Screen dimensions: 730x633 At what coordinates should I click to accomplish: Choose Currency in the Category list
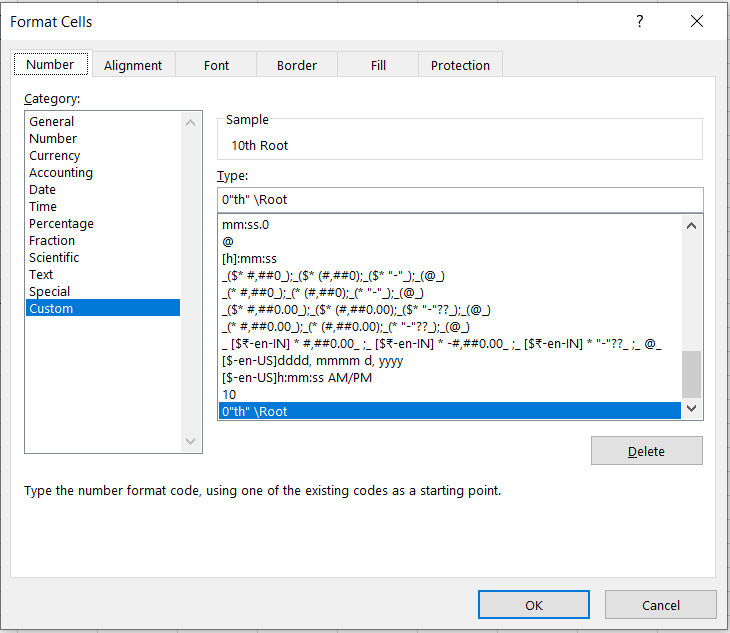pyautogui.click(x=55, y=156)
